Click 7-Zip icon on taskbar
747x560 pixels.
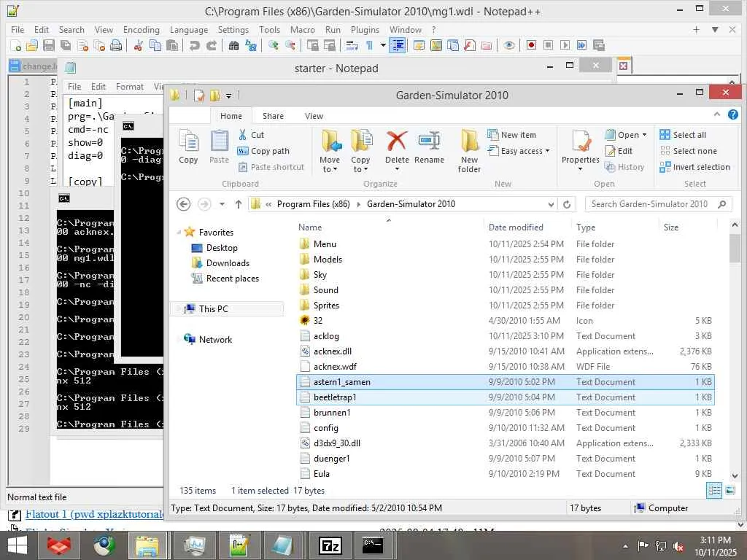click(330, 545)
